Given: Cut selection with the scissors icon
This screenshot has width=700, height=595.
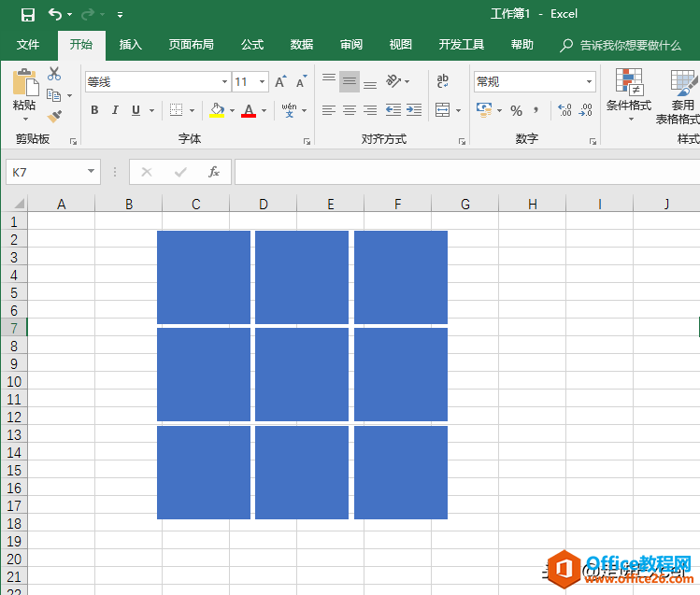Looking at the screenshot, I should pos(54,74).
